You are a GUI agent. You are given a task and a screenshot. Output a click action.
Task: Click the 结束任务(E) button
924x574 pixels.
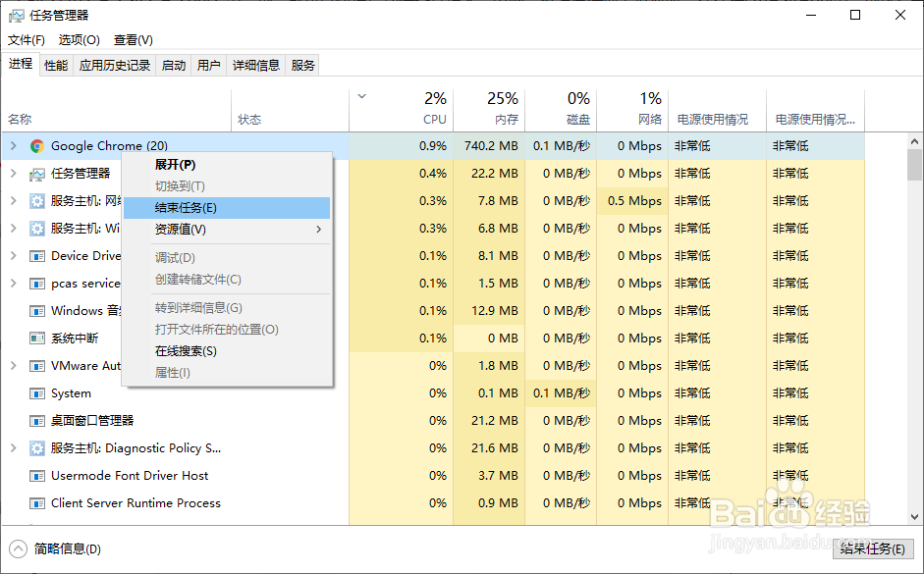coord(872,549)
